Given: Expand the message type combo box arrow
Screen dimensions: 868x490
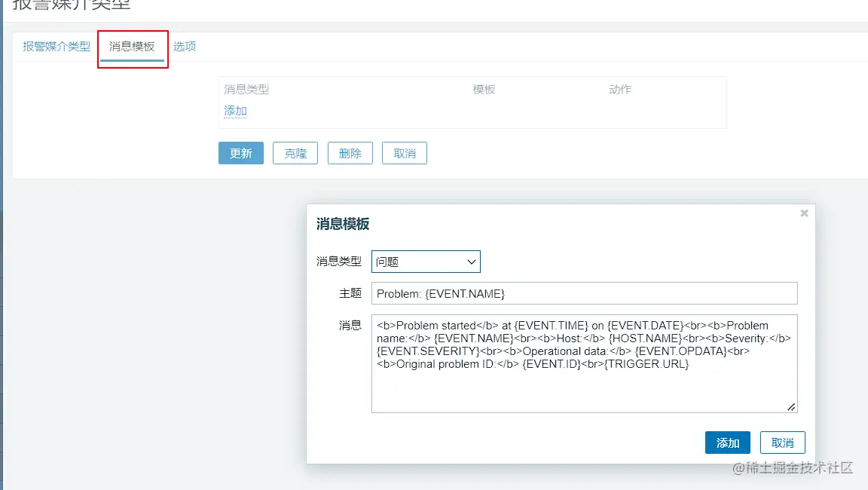Looking at the screenshot, I should [x=472, y=262].
